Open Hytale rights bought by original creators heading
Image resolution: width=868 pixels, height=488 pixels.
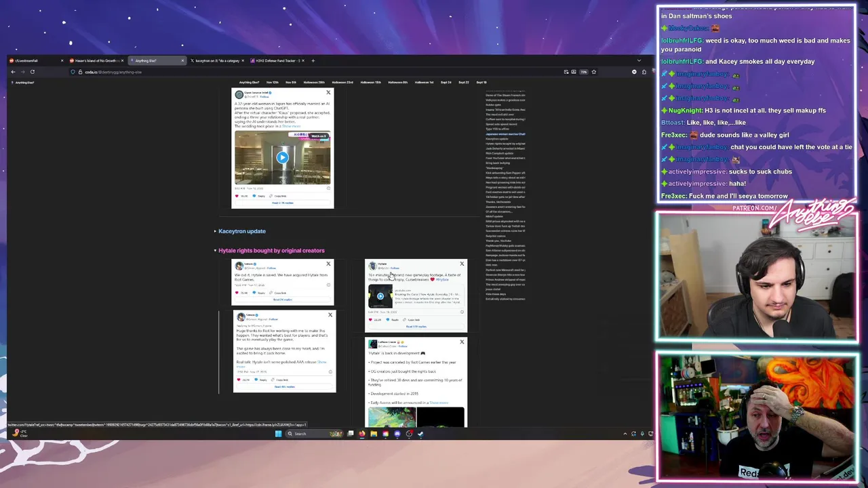(271, 251)
